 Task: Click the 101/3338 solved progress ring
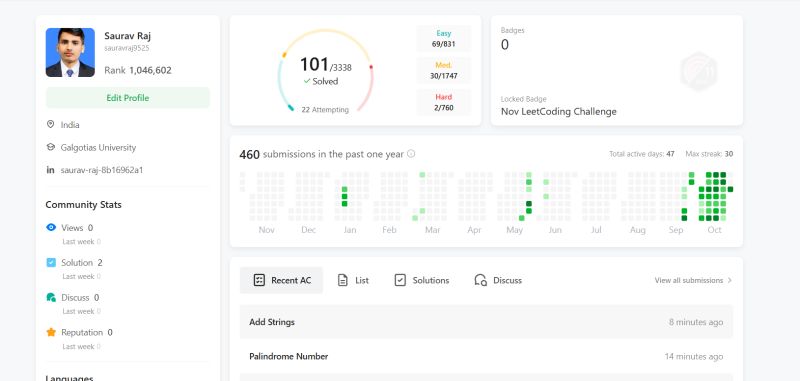pos(326,70)
